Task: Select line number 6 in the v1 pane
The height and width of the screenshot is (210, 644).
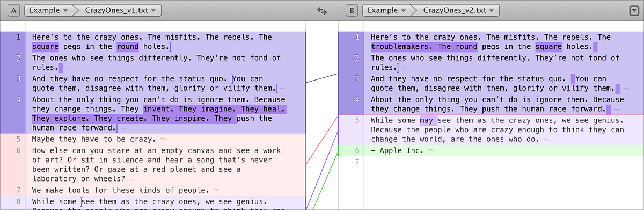Action: tap(19, 151)
